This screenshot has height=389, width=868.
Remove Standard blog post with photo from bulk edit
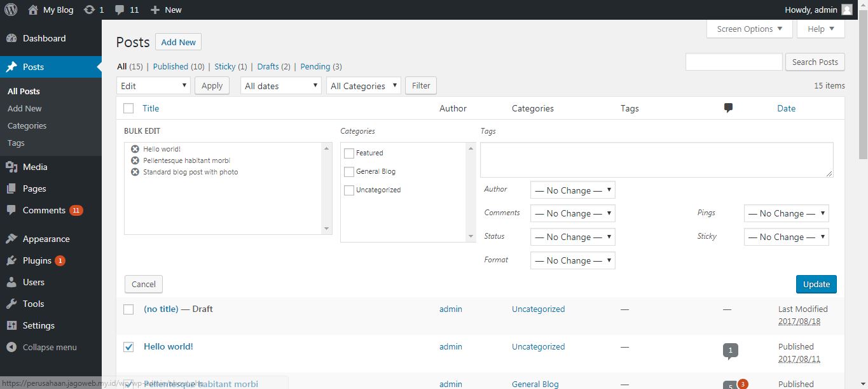pyautogui.click(x=135, y=172)
